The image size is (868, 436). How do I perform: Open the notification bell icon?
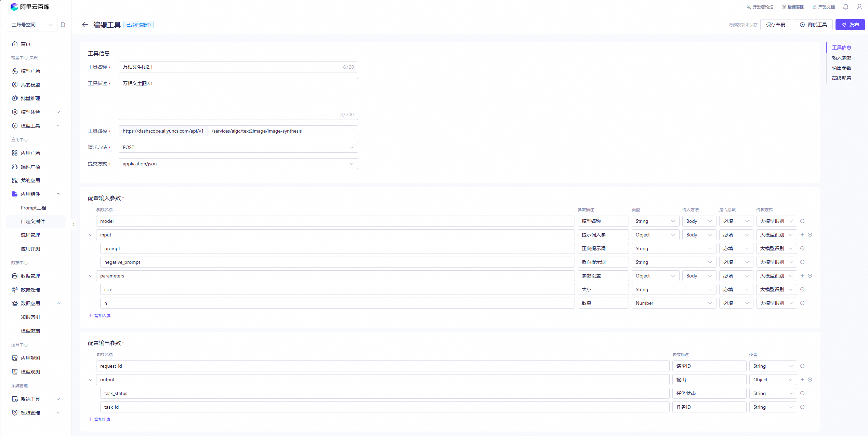pos(845,7)
